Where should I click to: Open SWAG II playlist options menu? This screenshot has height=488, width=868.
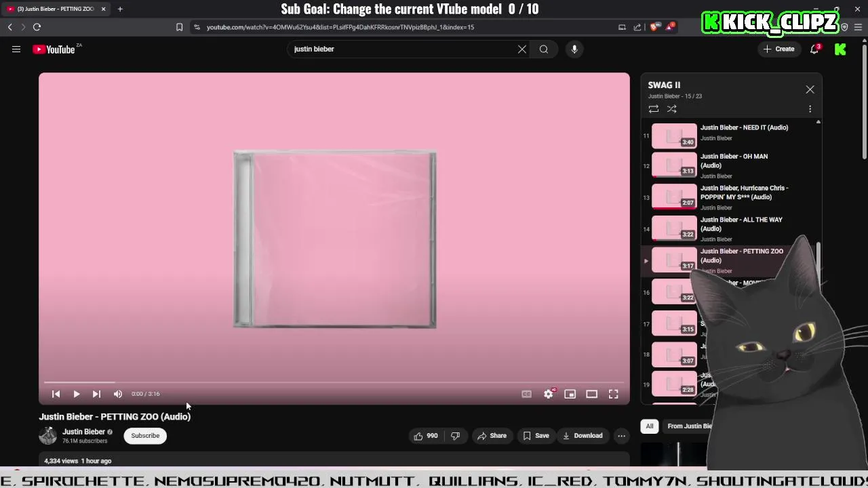point(810,109)
